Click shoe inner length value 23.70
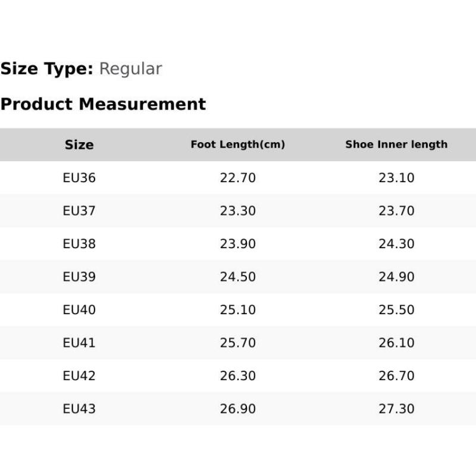476x476 pixels. coord(396,211)
